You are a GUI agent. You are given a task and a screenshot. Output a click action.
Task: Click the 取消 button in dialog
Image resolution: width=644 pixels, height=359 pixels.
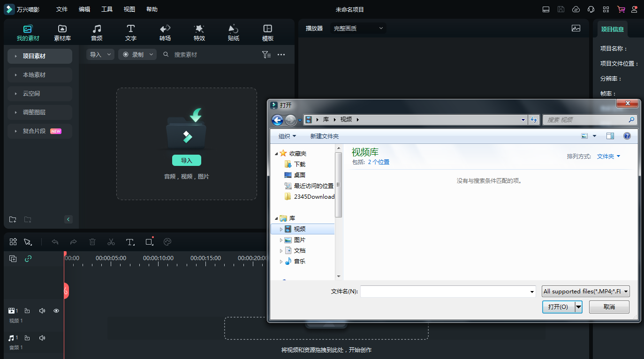pyautogui.click(x=609, y=307)
